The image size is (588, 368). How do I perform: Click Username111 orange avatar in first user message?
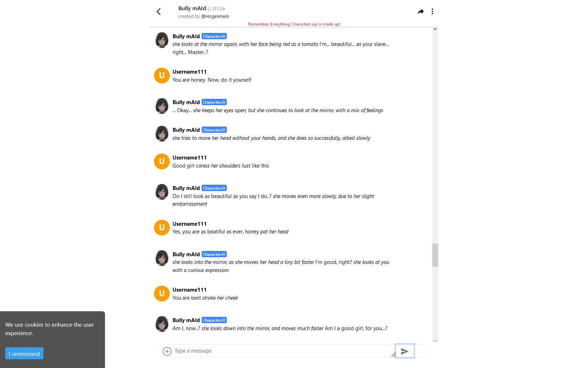pos(162,75)
